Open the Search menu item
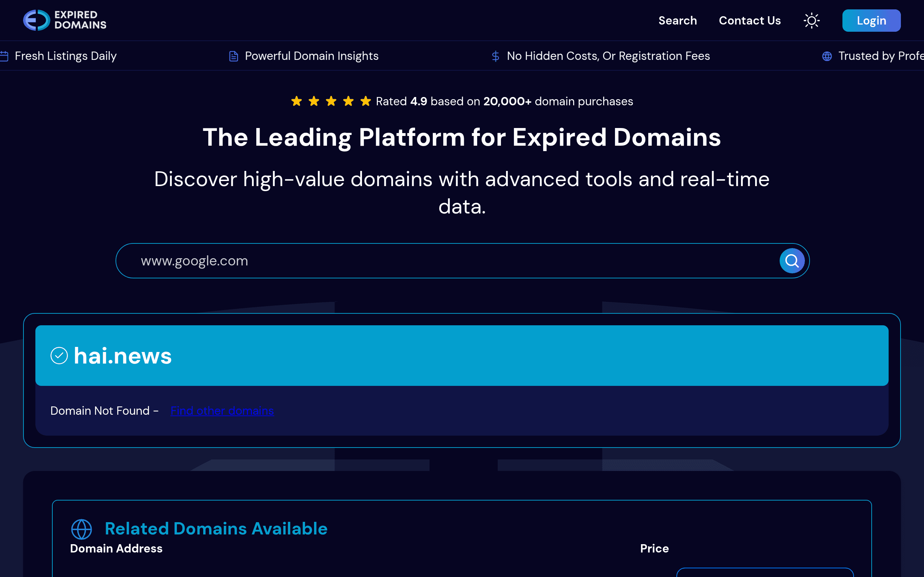 point(678,21)
